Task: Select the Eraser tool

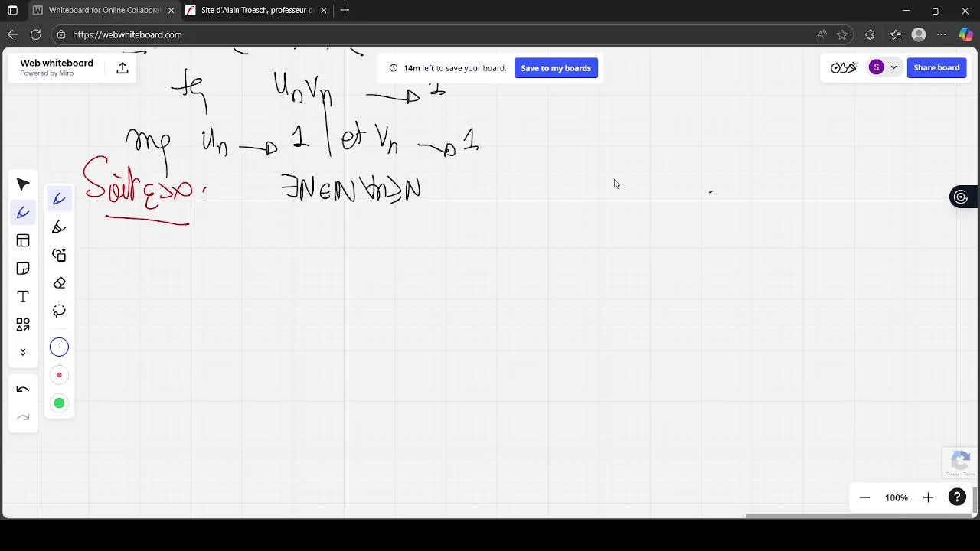Action: click(x=59, y=283)
